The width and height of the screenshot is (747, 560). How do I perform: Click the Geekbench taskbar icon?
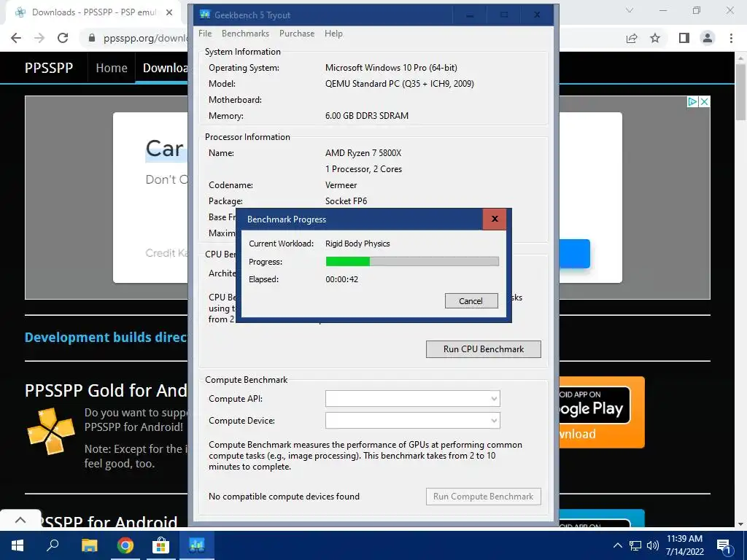[196, 545]
